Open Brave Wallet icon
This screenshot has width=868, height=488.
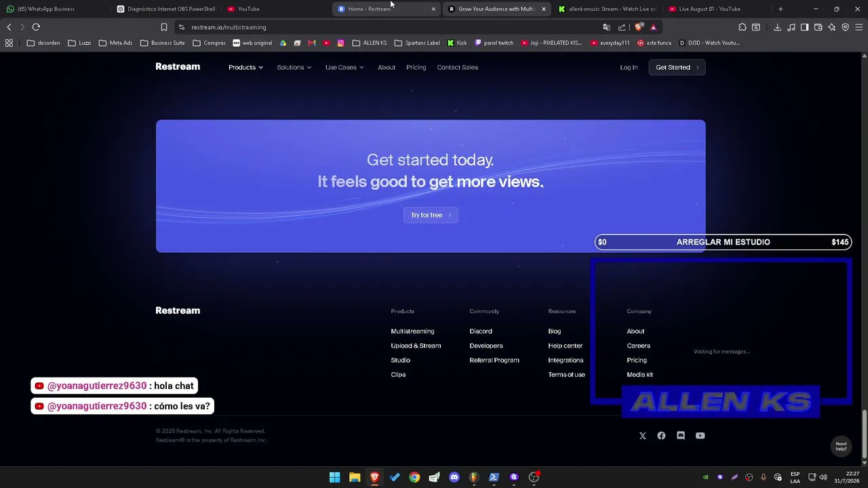click(x=818, y=27)
